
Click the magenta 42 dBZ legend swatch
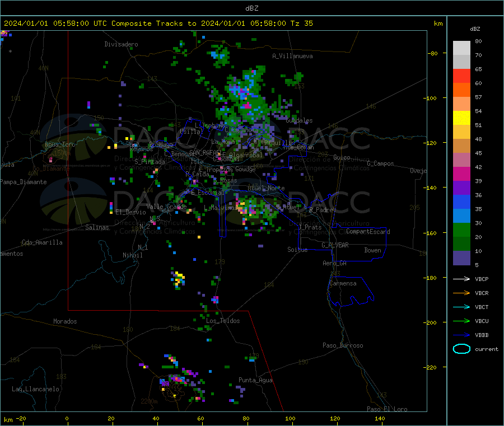point(461,174)
